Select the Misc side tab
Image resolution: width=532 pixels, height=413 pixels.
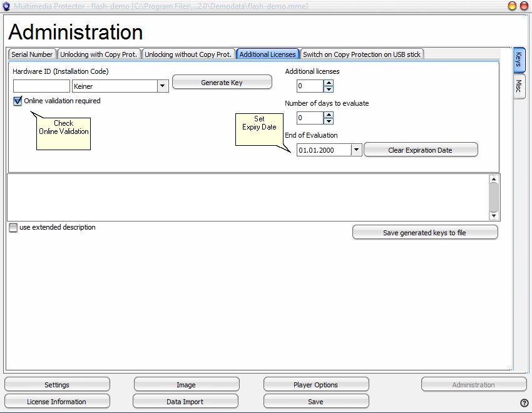[x=519, y=86]
